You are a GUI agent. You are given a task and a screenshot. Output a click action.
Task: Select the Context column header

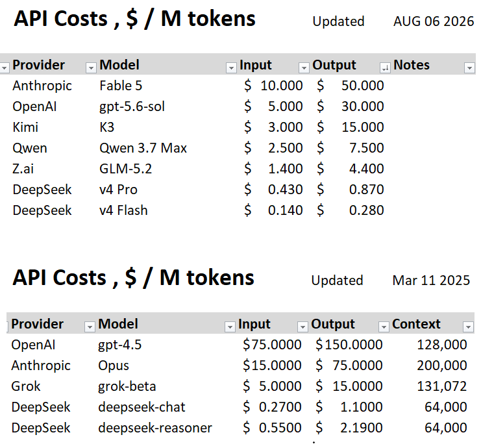416,324
